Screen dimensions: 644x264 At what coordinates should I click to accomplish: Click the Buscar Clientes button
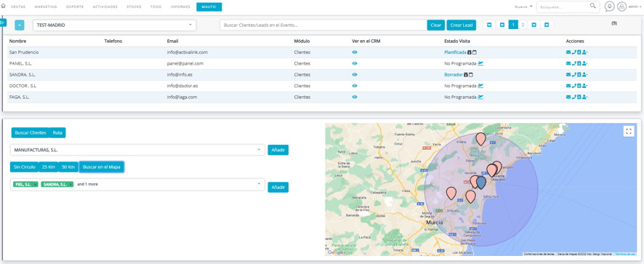pos(31,133)
